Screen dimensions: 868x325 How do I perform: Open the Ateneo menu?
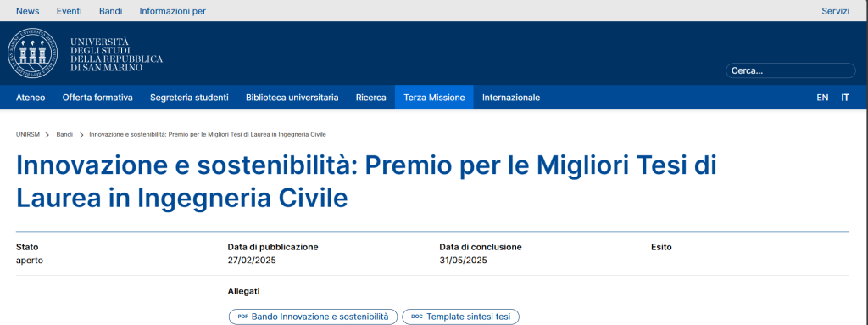31,98
